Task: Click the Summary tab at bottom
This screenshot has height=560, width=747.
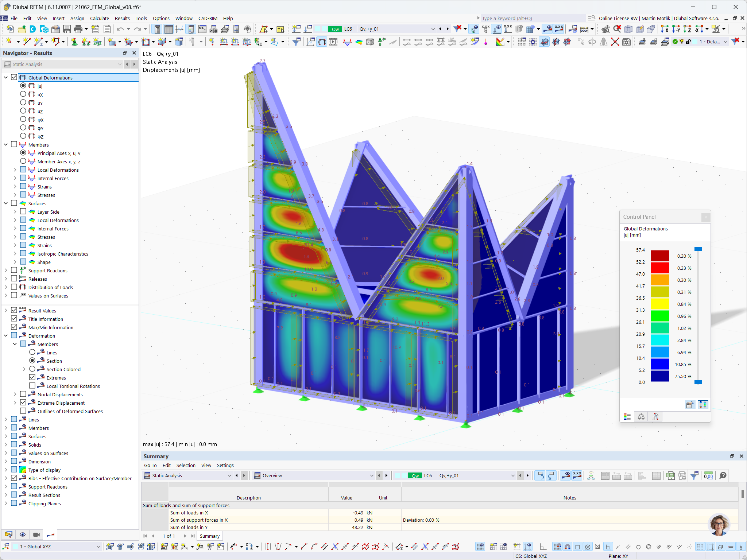Action: [x=209, y=536]
